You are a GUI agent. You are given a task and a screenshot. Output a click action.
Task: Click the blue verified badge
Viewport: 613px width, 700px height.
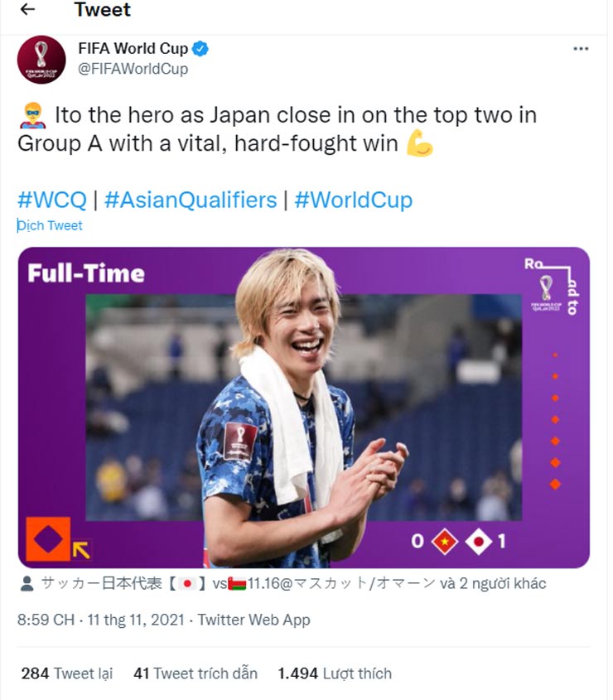coord(200,49)
